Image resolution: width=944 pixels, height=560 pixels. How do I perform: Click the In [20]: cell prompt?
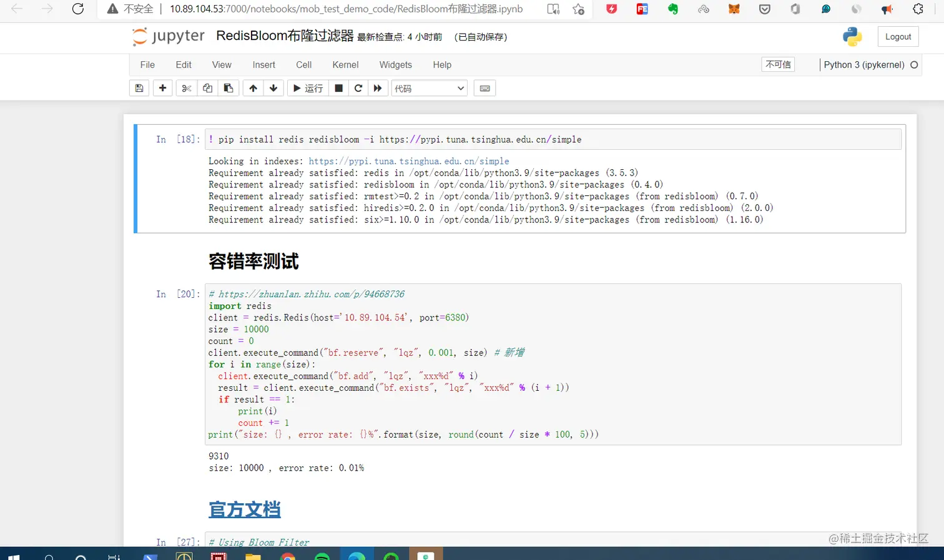coord(178,293)
